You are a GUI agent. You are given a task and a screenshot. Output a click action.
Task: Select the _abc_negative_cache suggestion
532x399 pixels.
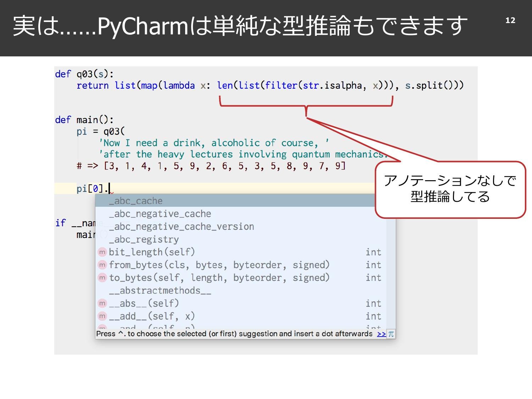[x=160, y=213]
